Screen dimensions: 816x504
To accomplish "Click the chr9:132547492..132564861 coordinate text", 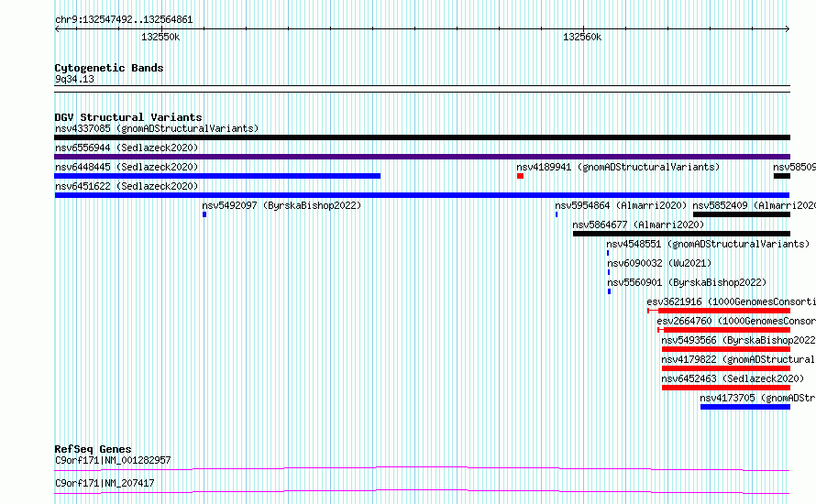I will [124, 19].
